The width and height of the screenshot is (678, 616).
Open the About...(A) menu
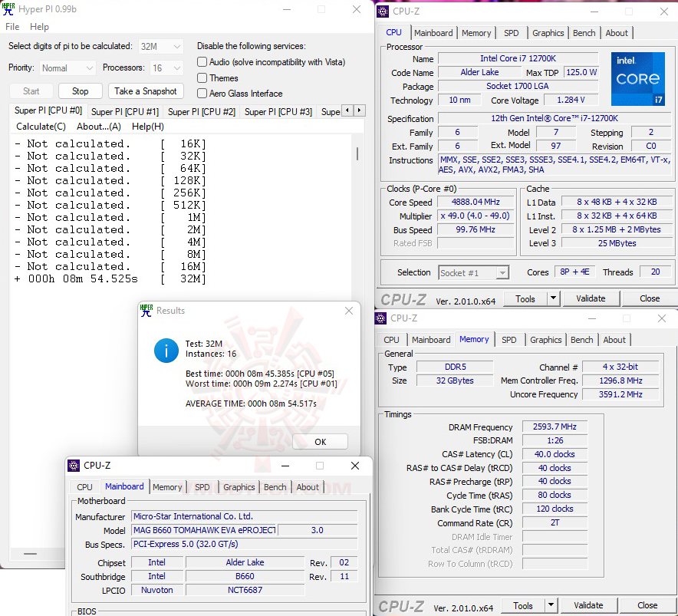point(99,127)
